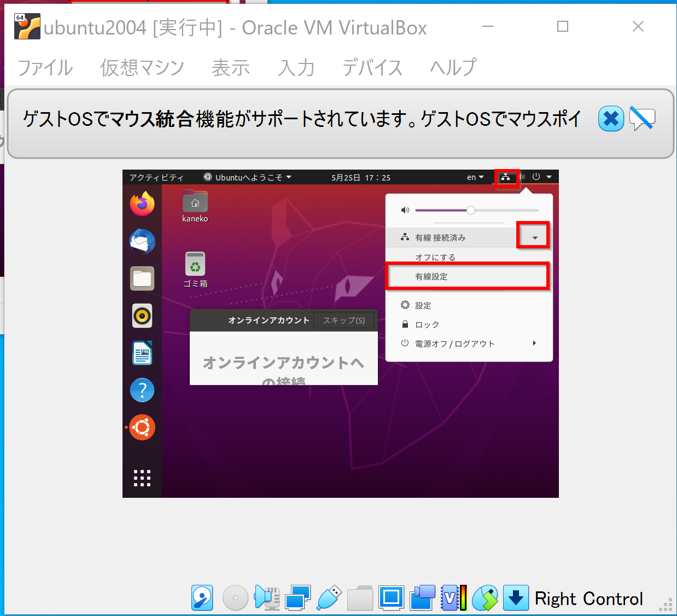Click the volume icon in Ubuntu top bar
This screenshot has width=677, height=616.
522,177
